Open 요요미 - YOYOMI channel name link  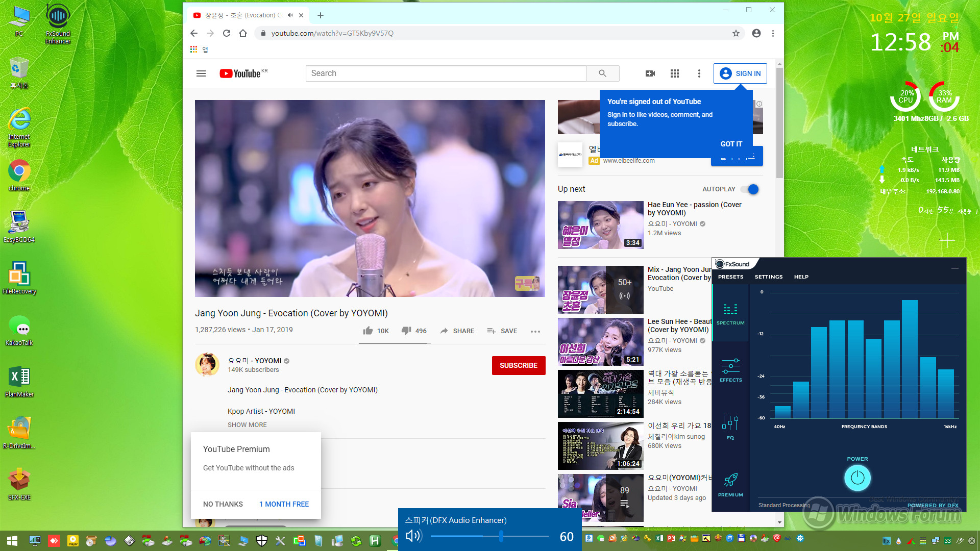(254, 361)
